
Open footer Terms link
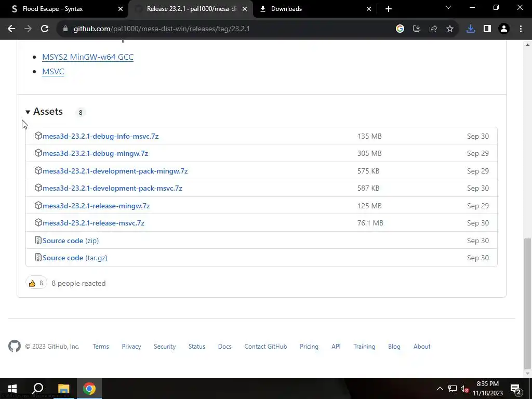point(101,347)
